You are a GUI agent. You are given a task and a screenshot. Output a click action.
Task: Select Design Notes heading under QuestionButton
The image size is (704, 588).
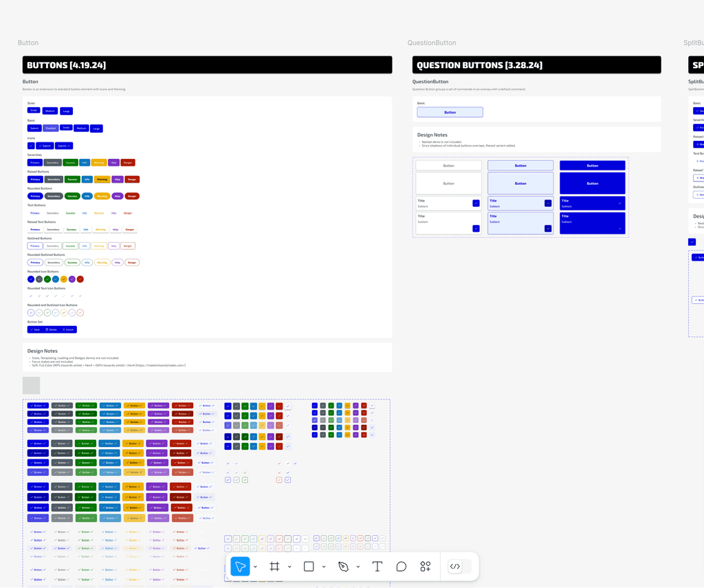click(x=432, y=135)
